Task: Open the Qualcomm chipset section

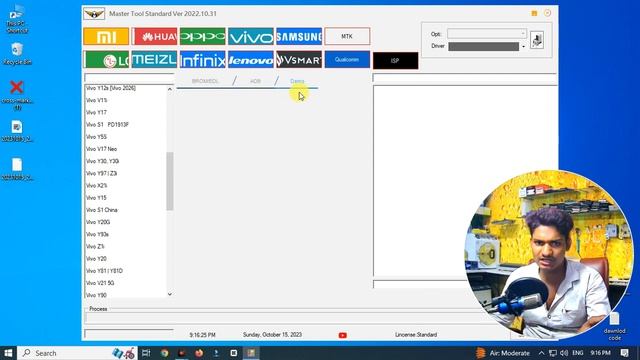Action: coord(347,60)
